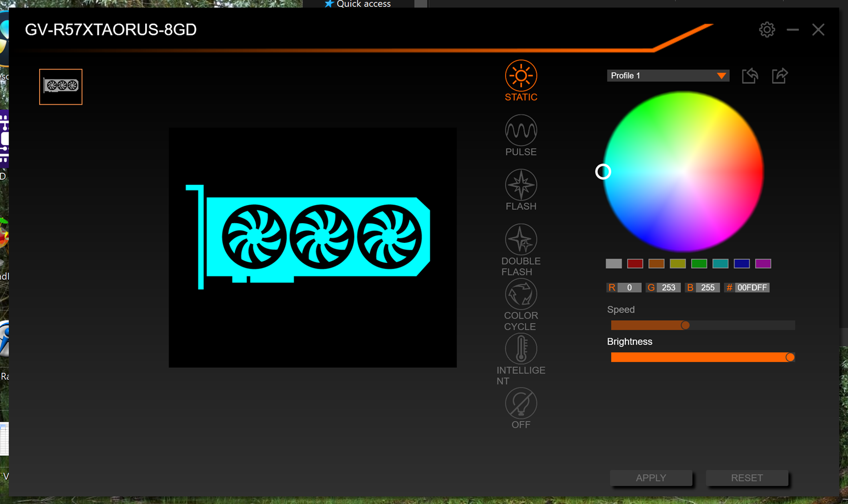Viewport: 848px width, 504px height.
Task: Click the Brightness slider handle
Action: (790, 357)
